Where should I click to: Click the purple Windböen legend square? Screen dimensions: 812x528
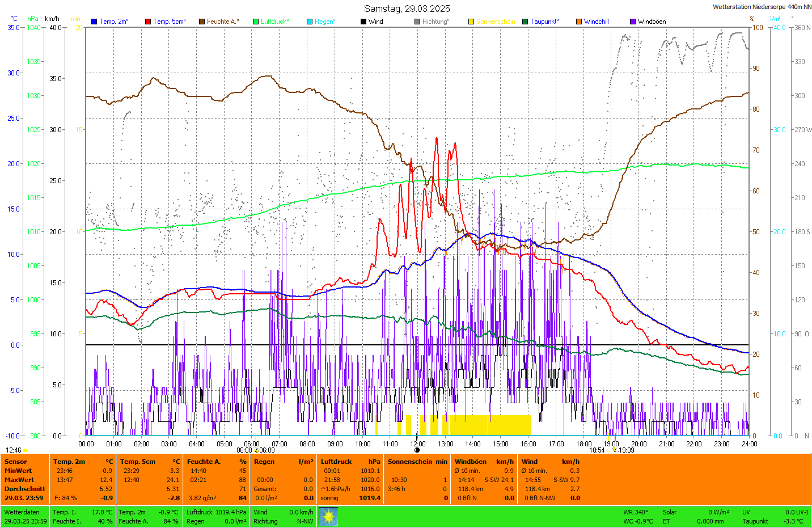[633, 22]
